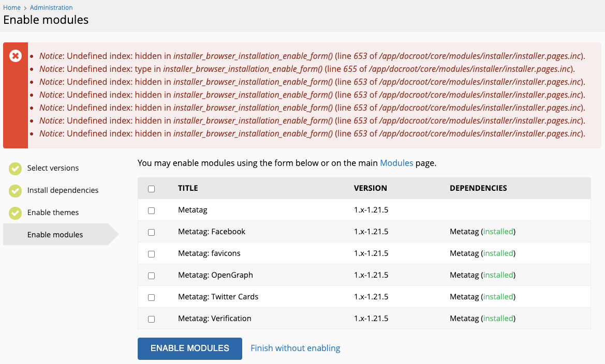Viewport: 605px width, 364px height.
Task: Click the Metatag: Twitter Cards title
Action: pos(218,296)
